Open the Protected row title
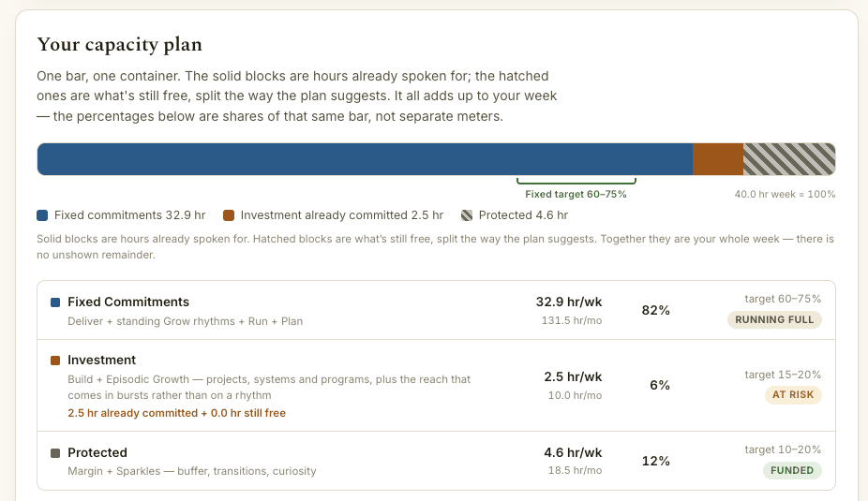 click(x=97, y=453)
